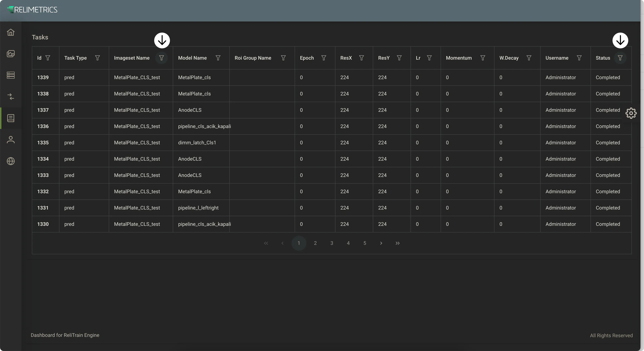The image size is (644, 351).
Task: Filter the Imageset Name column
Action: click(162, 58)
